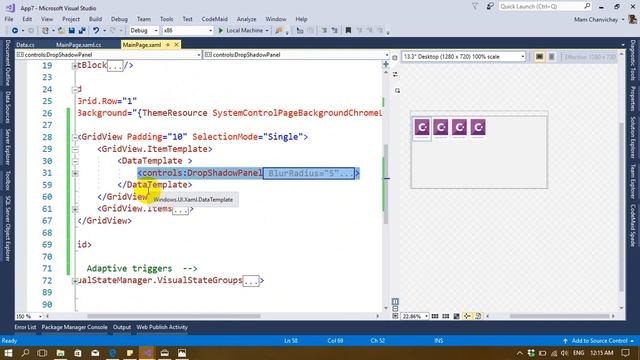Close the MainPage.xaml tab
Viewport: 640px width, 360px height.
[176, 44]
